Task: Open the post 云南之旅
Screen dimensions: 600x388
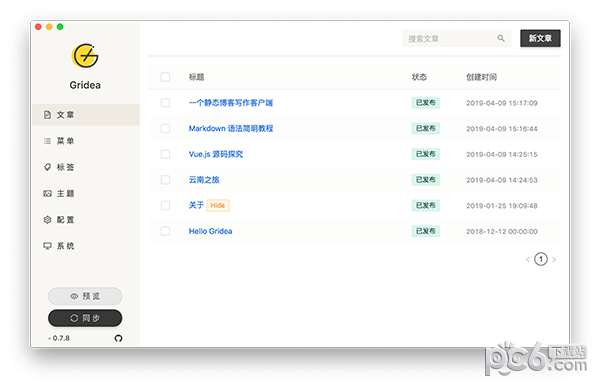Action: [204, 179]
